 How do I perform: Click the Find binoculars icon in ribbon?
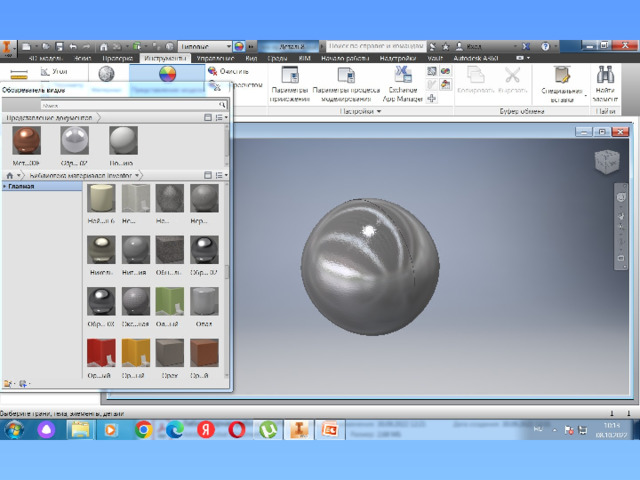pyautogui.click(x=605, y=75)
